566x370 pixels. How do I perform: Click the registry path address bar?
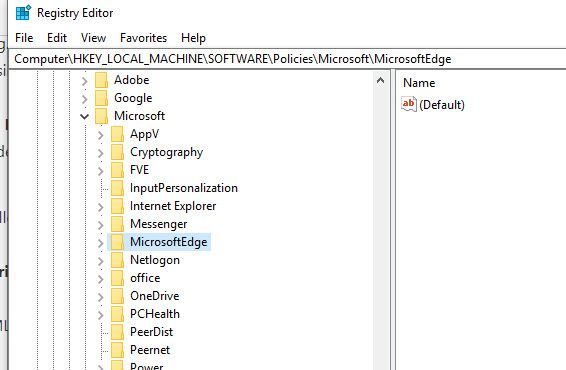tap(287, 59)
